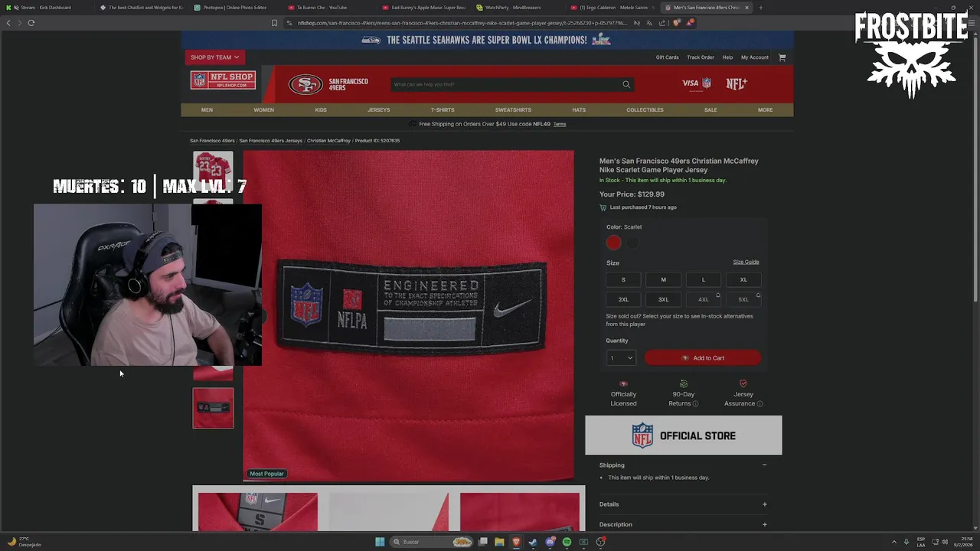Select the sold-out 5XL size

pos(743,299)
